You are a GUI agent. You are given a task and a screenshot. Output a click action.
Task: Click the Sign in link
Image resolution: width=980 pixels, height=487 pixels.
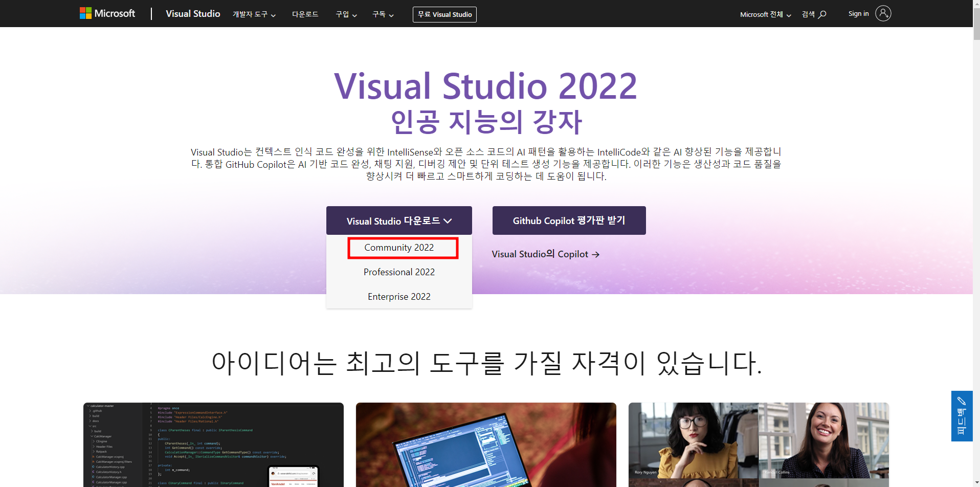coord(858,14)
